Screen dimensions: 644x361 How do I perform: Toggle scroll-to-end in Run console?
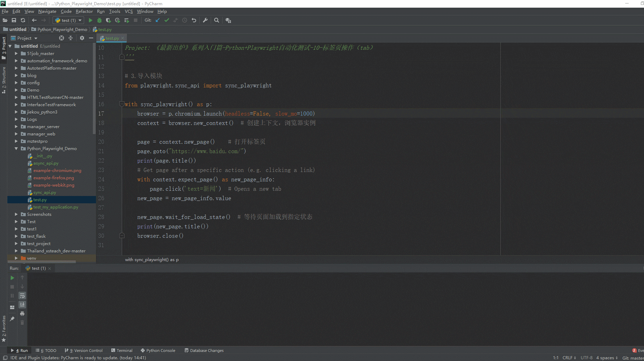tap(22, 305)
